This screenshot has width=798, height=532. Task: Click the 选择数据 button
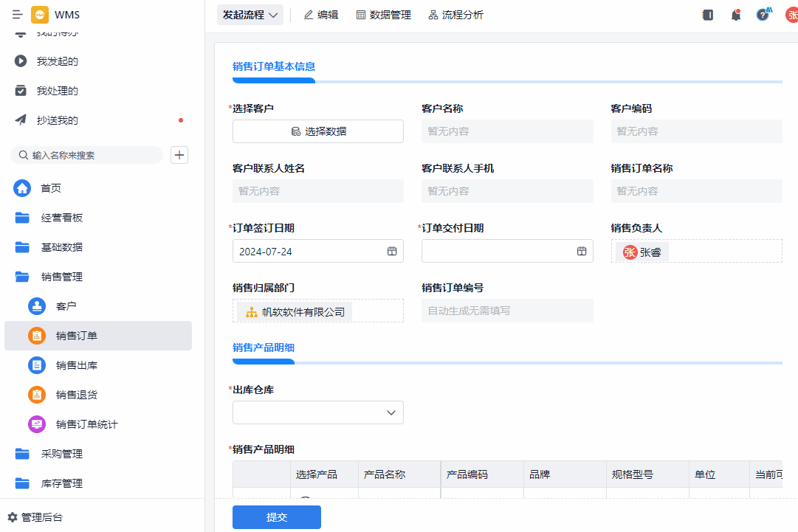(x=317, y=131)
